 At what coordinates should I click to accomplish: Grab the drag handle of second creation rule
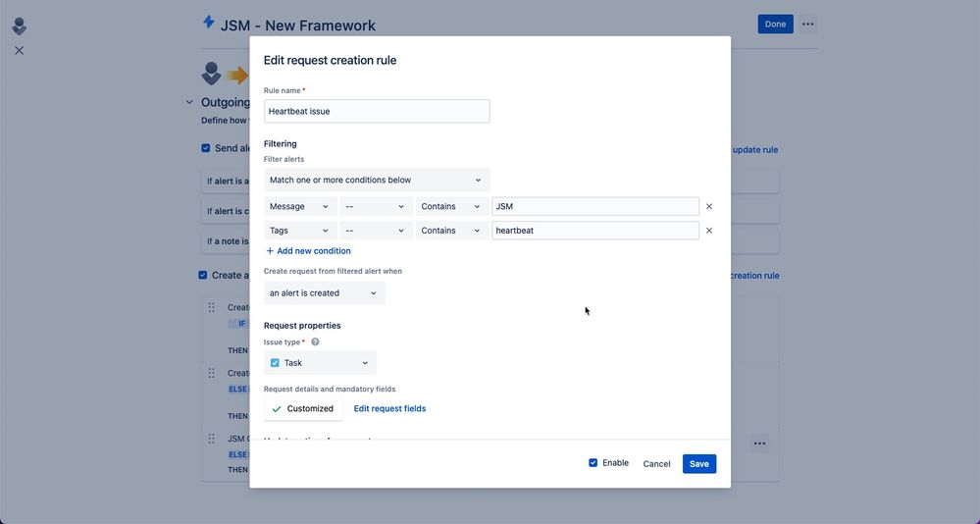click(x=211, y=373)
